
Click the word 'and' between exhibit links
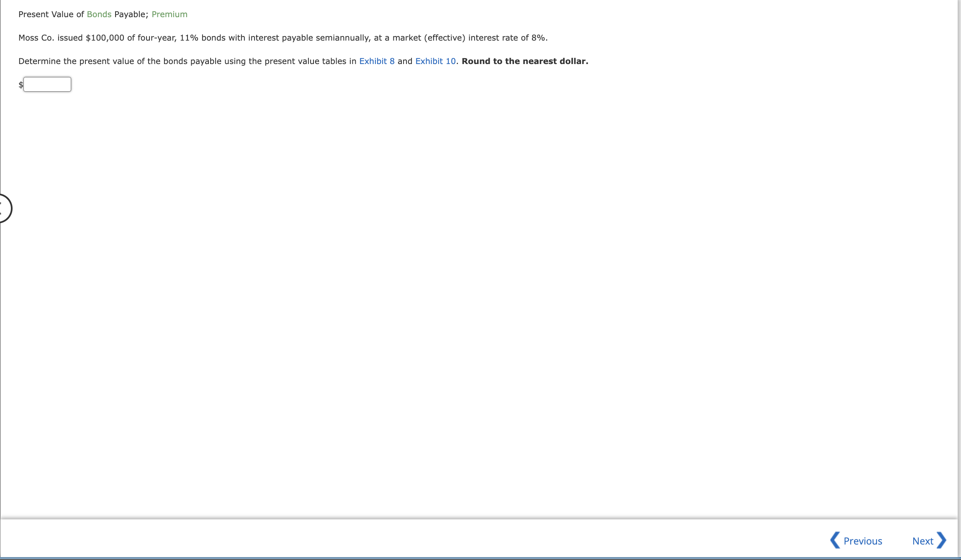[405, 61]
